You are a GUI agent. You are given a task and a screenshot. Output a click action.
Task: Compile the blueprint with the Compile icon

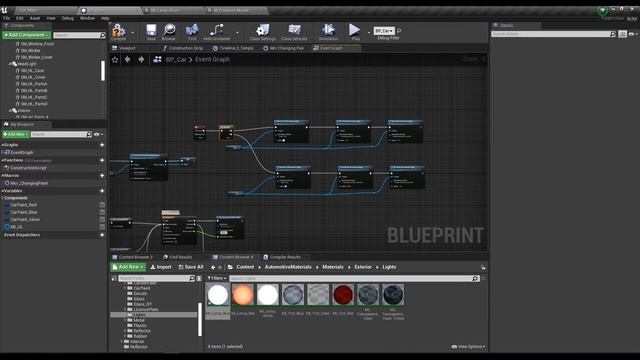(x=118, y=31)
